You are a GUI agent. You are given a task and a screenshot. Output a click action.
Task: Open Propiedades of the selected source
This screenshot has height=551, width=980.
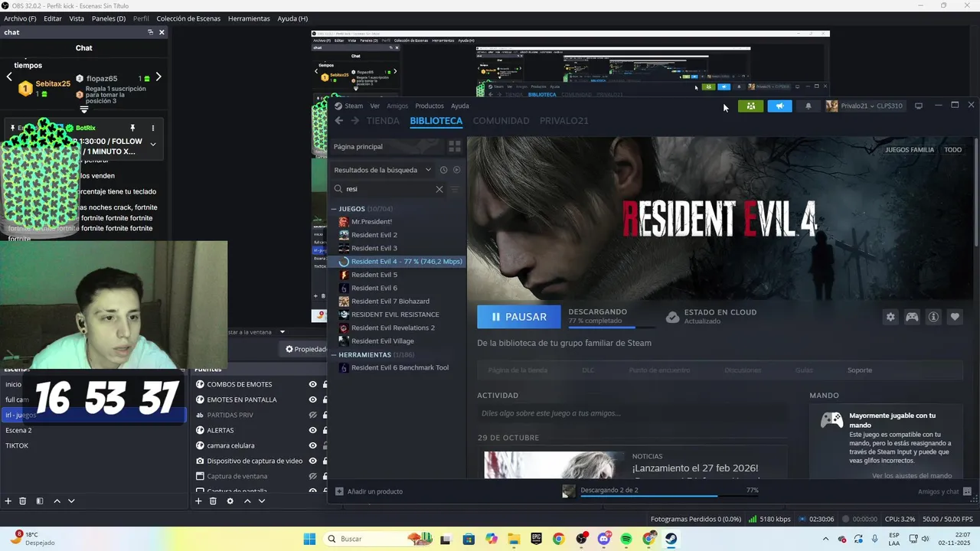point(305,349)
